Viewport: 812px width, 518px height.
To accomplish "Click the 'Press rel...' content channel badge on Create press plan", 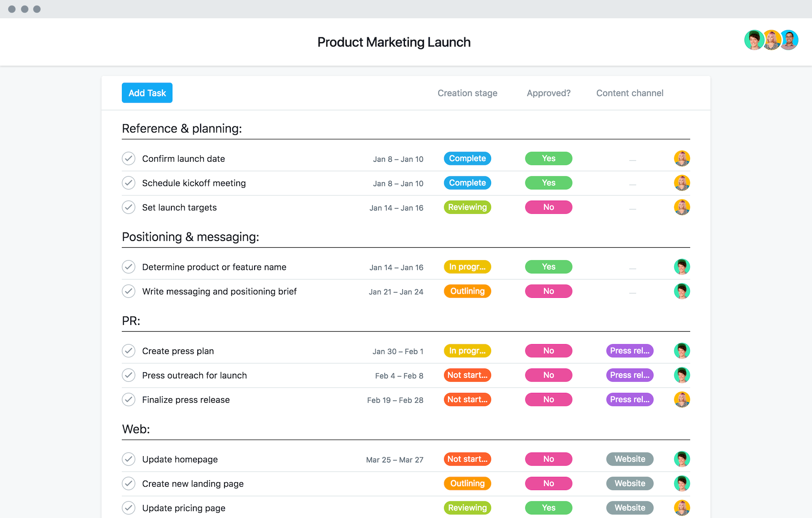I will (628, 351).
